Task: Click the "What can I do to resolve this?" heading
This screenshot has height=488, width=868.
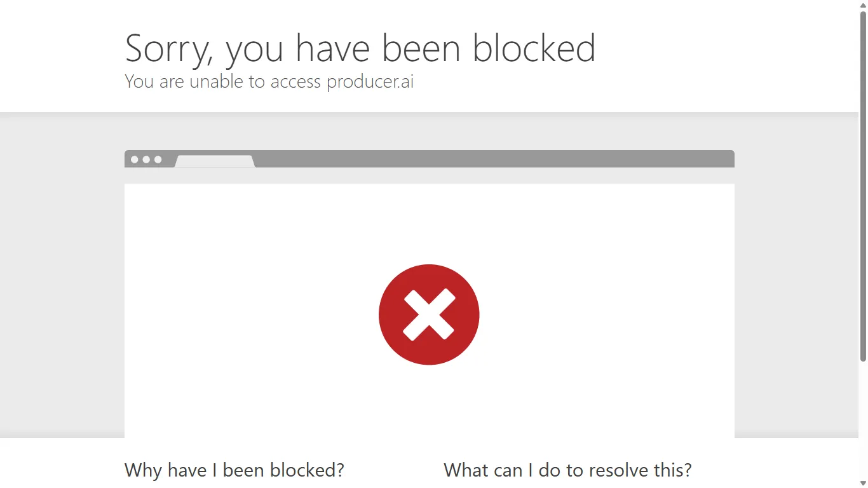Action: (x=567, y=470)
